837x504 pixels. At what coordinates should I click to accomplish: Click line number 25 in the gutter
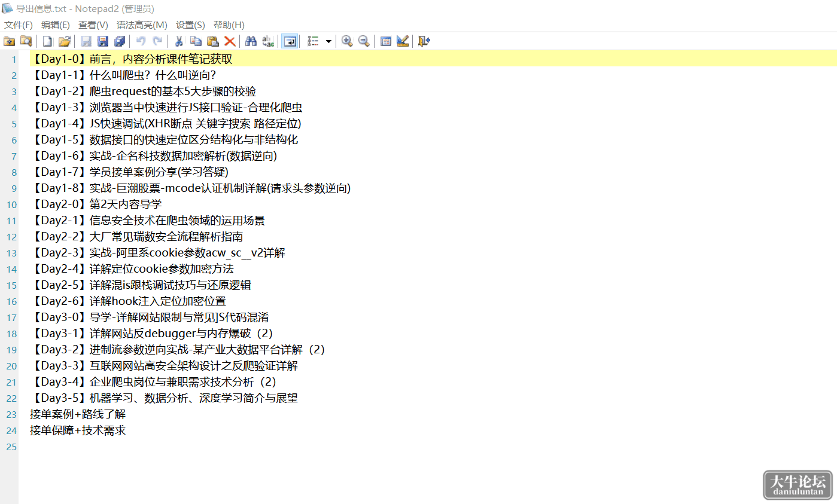pos(11,447)
